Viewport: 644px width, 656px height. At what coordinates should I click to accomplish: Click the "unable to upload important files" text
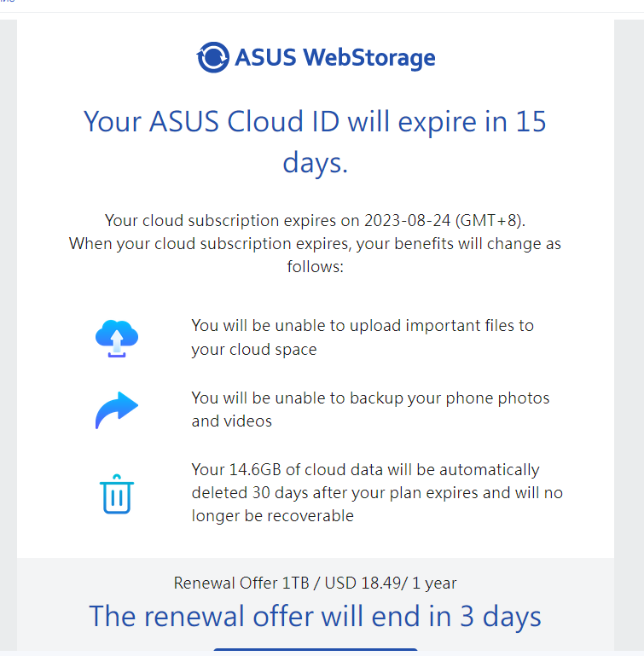pyautogui.click(x=363, y=325)
